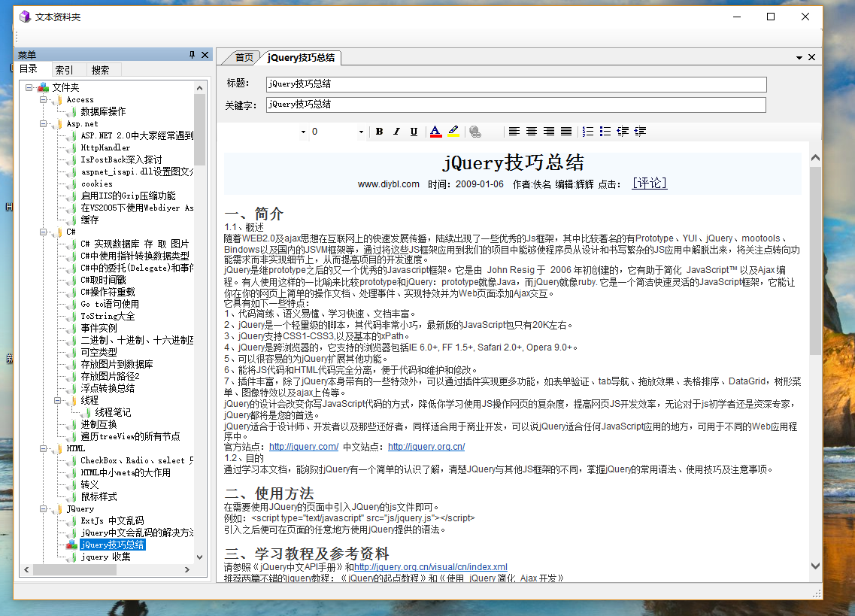
Task: Open the HttpHandler article
Action: [x=105, y=148]
